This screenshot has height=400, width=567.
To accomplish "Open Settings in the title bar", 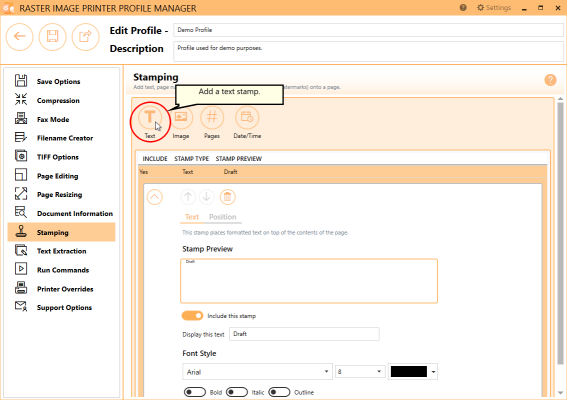I will (494, 8).
